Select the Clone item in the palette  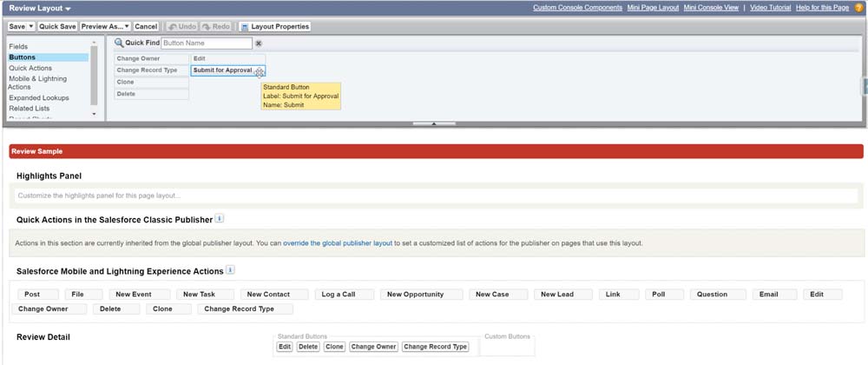coord(152,83)
